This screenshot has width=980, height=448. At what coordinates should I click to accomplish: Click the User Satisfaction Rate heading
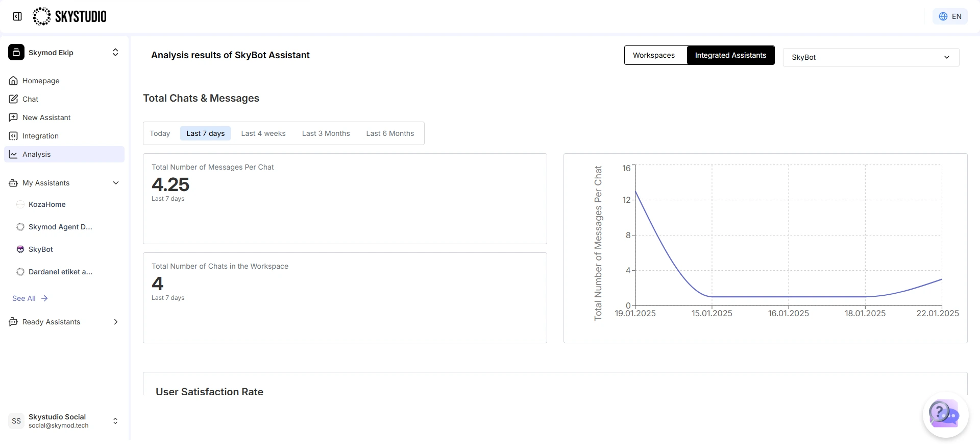point(209,391)
